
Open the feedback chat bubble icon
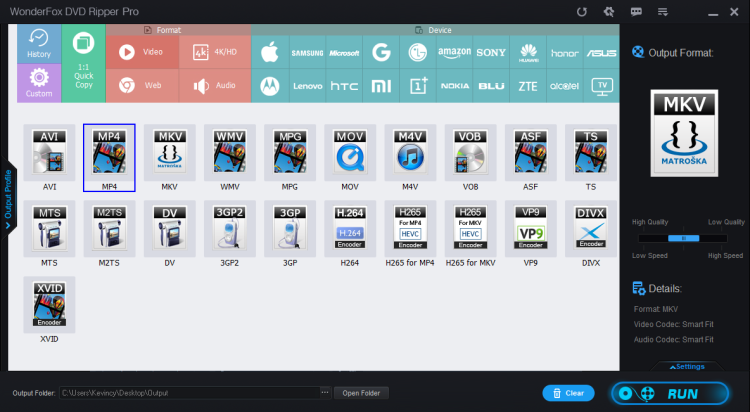click(636, 11)
